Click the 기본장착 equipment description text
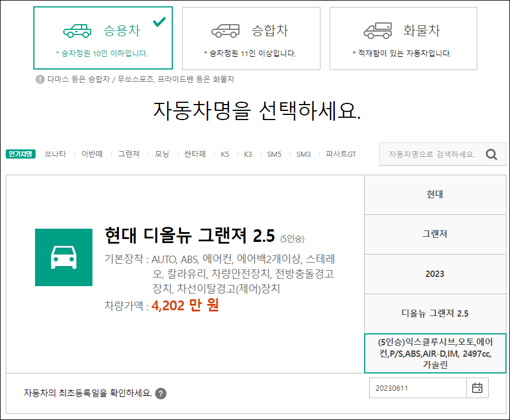 pyautogui.click(x=219, y=274)
